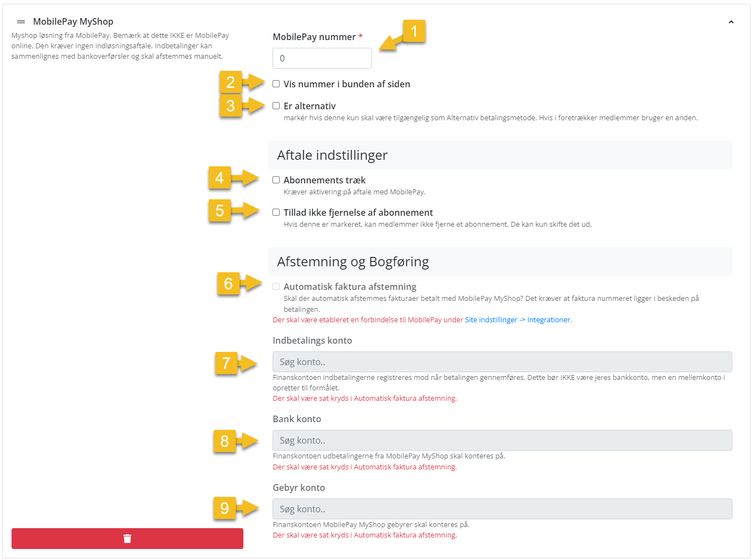Click the Aftale indstillinger section heading
The height and width of the screenshot is (560, 756).
[332, 155]
